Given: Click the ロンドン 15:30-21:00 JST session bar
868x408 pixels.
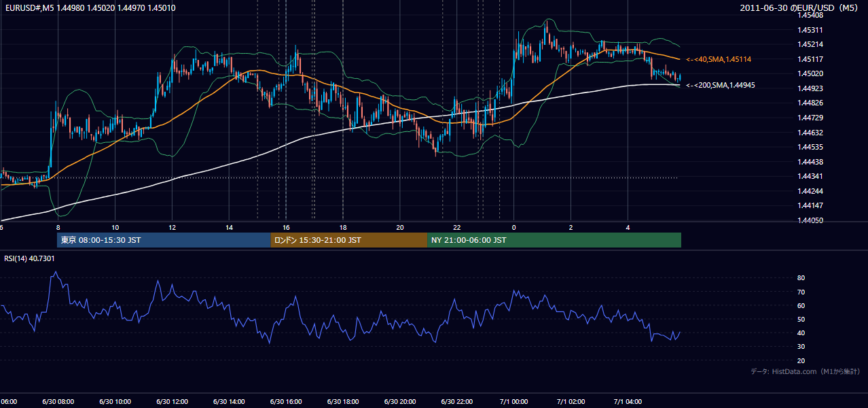Looking at the screenshot, I should click(349, 240).
